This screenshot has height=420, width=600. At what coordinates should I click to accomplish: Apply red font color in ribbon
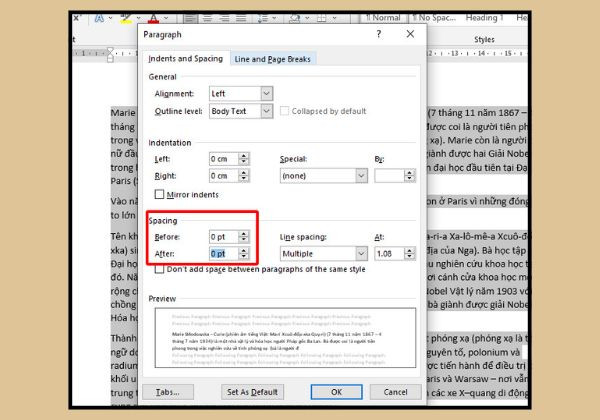[154, 18]
